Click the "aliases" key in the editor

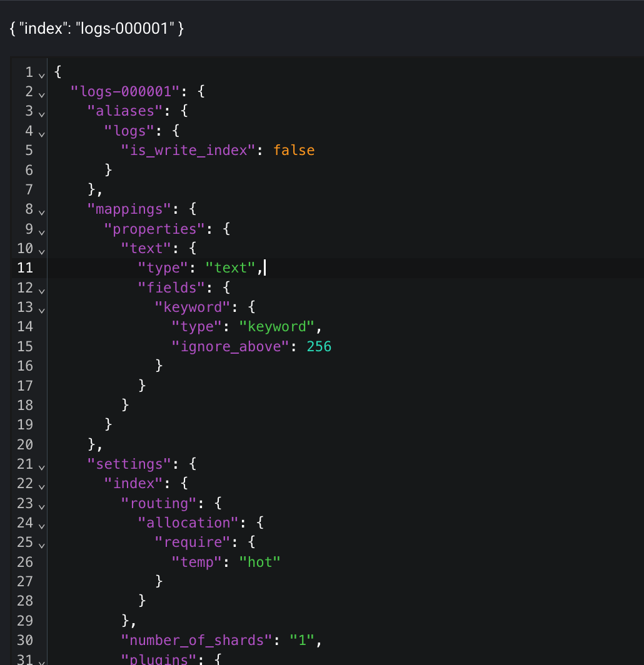(x=125, y=111)
